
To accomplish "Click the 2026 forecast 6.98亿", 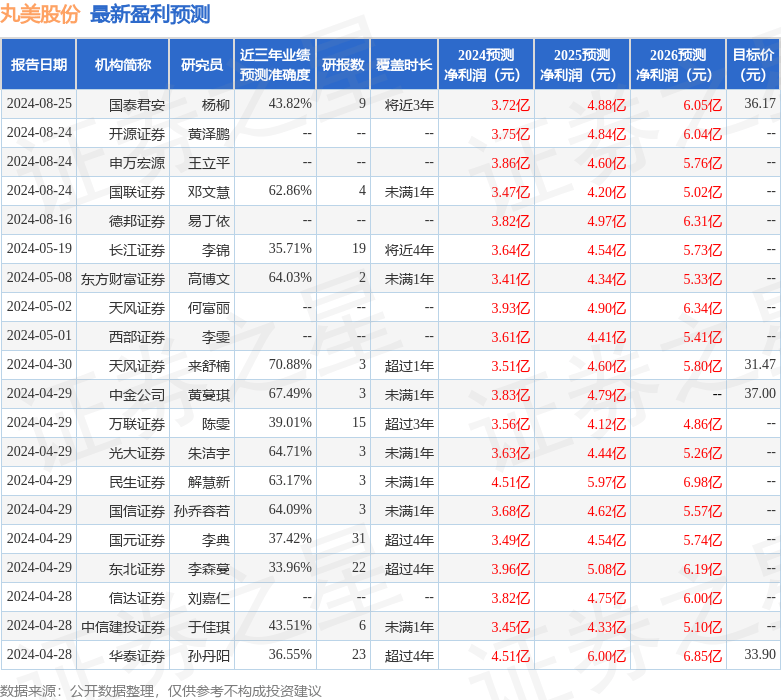I will click(702, 482).
